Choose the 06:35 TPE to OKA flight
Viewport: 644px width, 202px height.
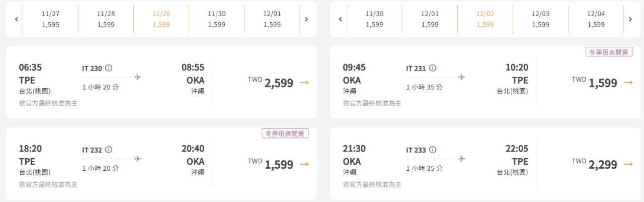(162, 82)
